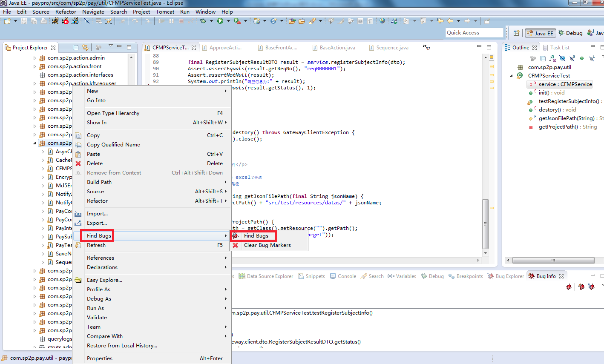Select Find Bugs in the submenu

coord(256,236)
